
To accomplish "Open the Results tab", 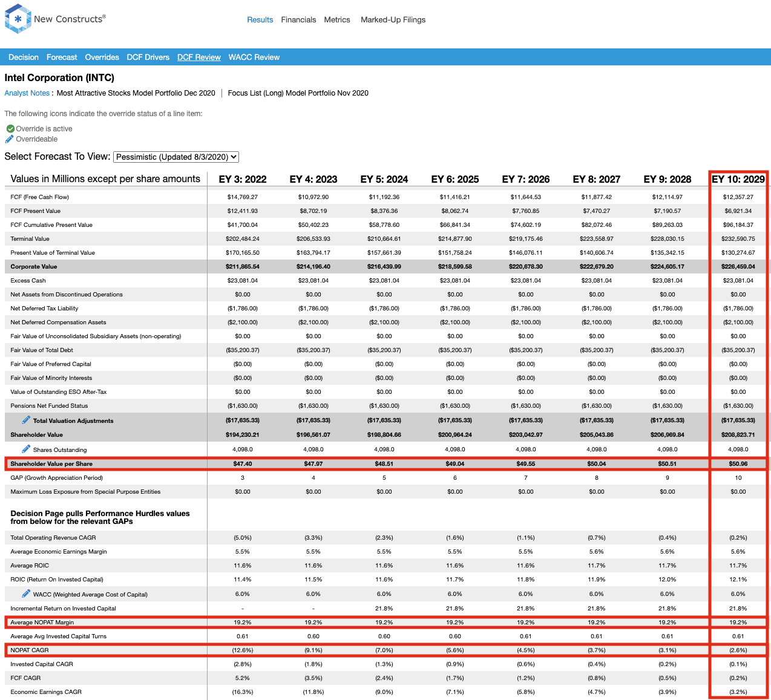I will (260, 20).
